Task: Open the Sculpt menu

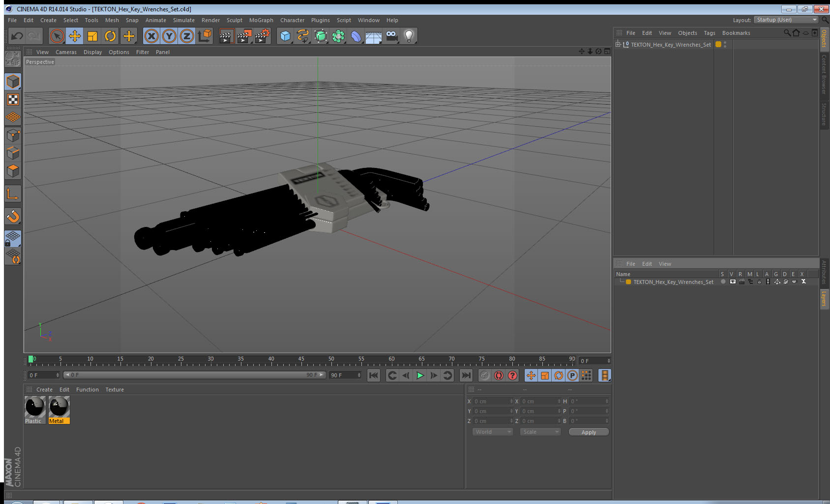Action: point(235,20)
